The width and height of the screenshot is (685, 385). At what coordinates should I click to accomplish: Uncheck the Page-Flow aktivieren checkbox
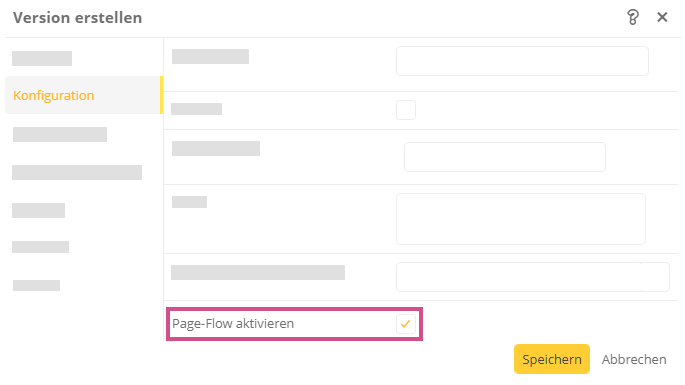tap(405, 324)
